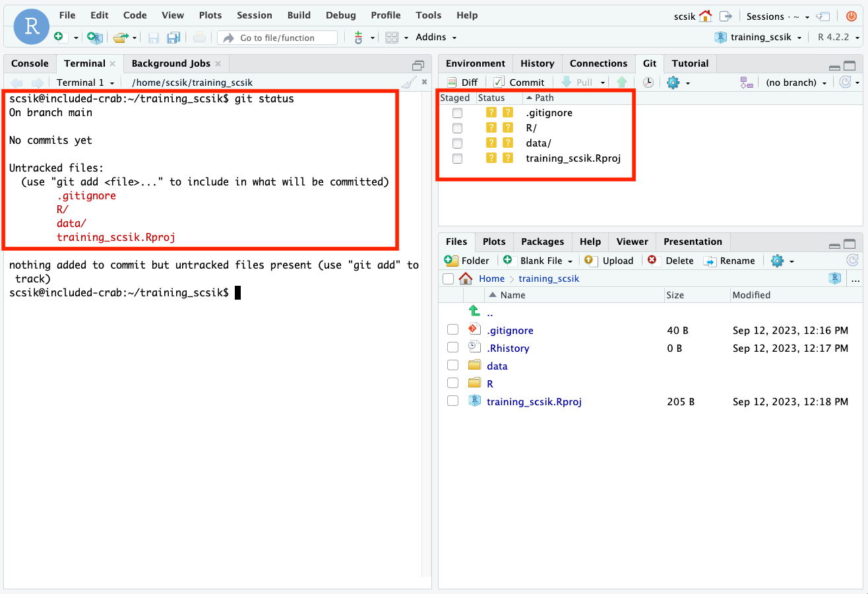
Task: Stage the .gitignore file checkbox
Action: click(x=457, y=113)
